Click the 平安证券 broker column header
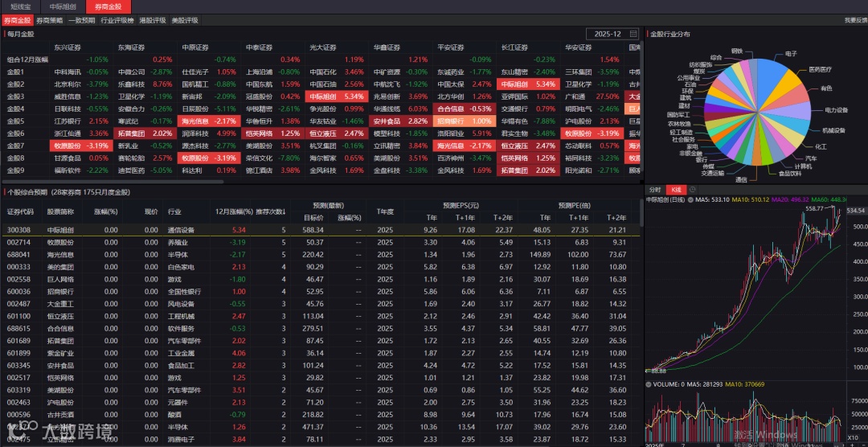This screenshot has height=447, width=868. (451, 47)
